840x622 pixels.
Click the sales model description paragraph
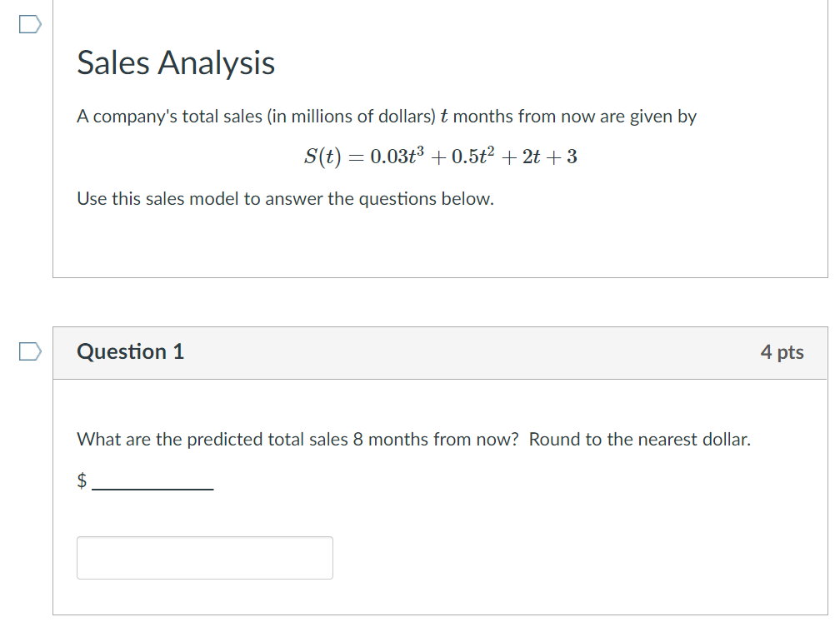[285, 198]
